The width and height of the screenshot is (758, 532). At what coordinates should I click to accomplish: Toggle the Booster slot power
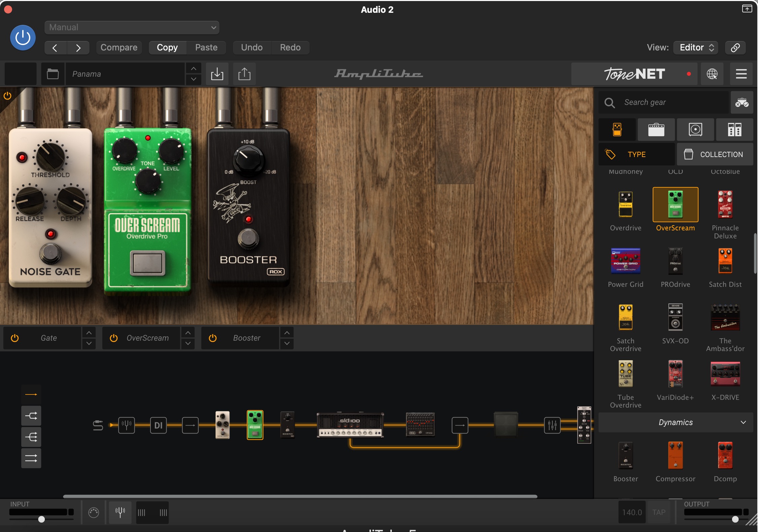213,338
